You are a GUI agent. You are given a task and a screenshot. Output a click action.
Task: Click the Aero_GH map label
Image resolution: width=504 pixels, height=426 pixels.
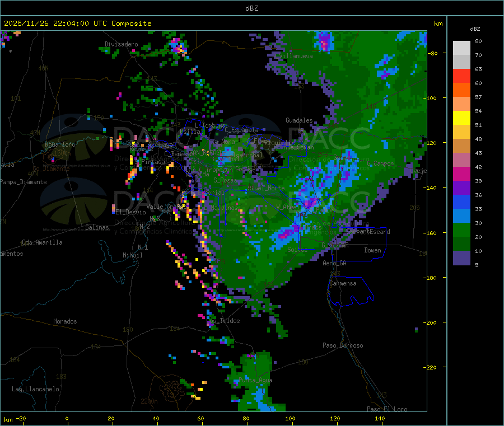click(335, 263)
